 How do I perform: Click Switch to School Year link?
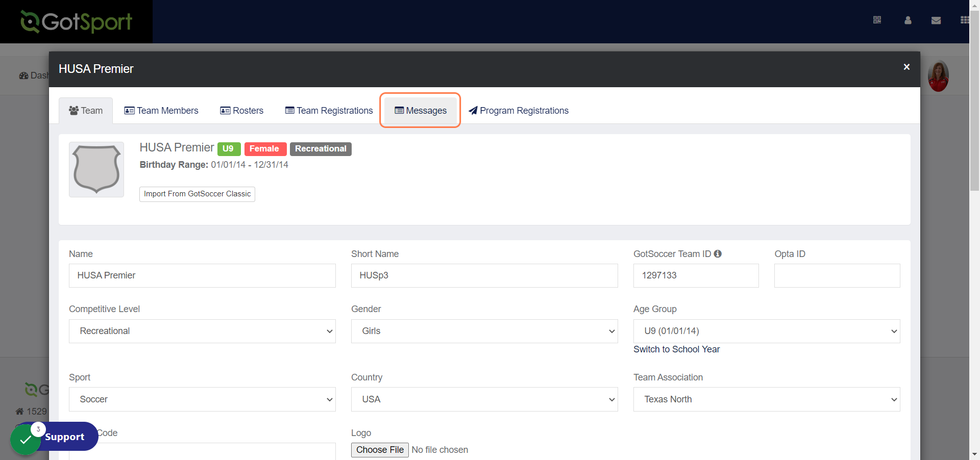point(676,349)
